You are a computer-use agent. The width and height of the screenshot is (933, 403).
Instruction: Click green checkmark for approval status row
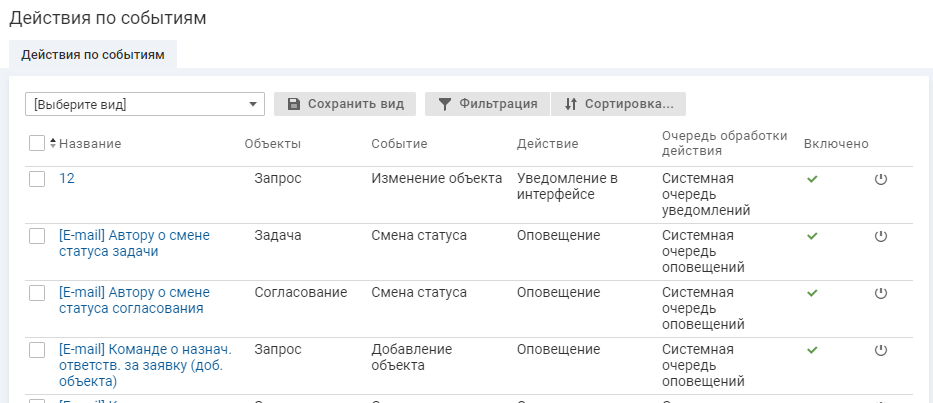point(812,293)
